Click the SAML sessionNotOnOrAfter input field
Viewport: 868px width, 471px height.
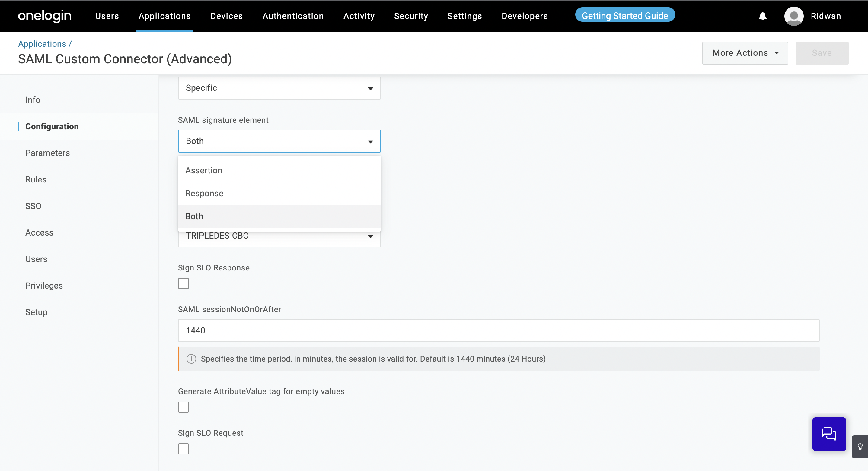coord(498,330)
